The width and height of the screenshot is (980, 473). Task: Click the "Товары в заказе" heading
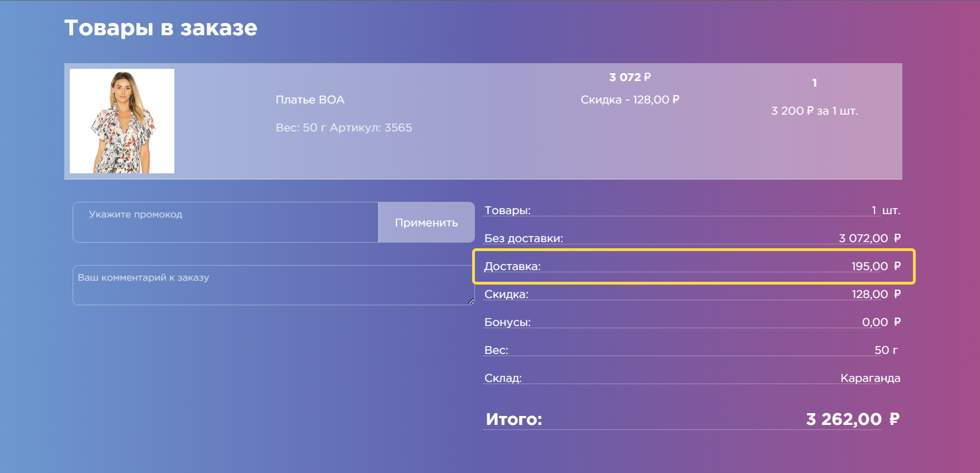pyautogui.click(x=161, y=28)
